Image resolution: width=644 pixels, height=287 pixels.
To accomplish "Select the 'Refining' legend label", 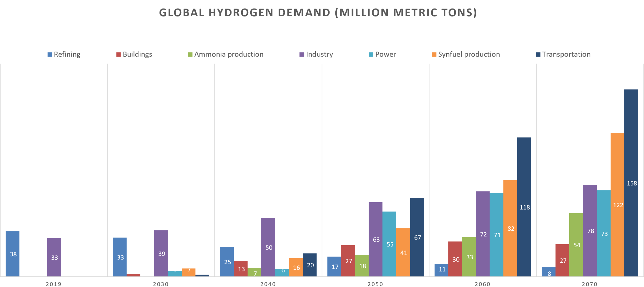I will point(67,54).
